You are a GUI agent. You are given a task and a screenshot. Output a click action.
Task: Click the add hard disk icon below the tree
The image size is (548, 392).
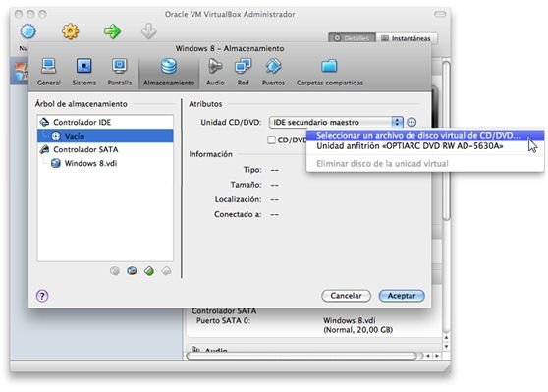(x=132, y=270)
